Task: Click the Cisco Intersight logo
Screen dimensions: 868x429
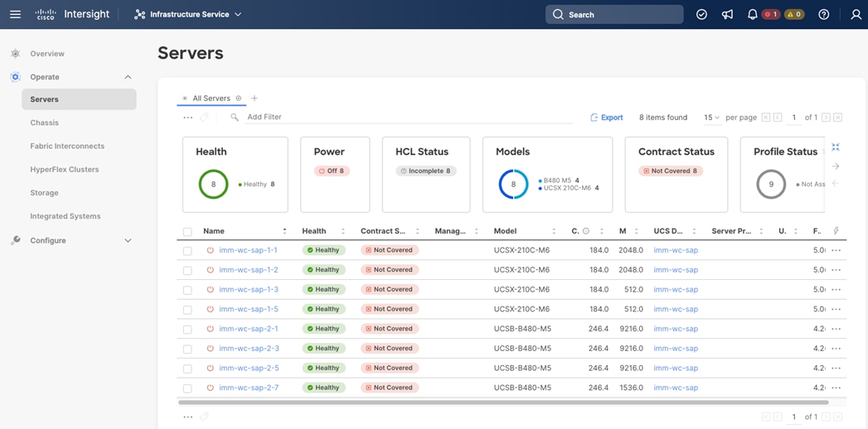Action: (72, 14)
